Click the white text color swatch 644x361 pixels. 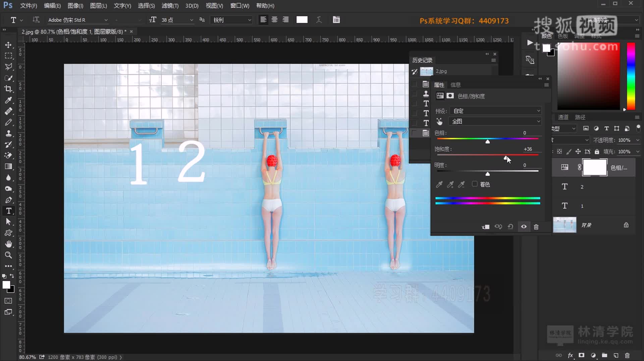[x=302, y=20]
